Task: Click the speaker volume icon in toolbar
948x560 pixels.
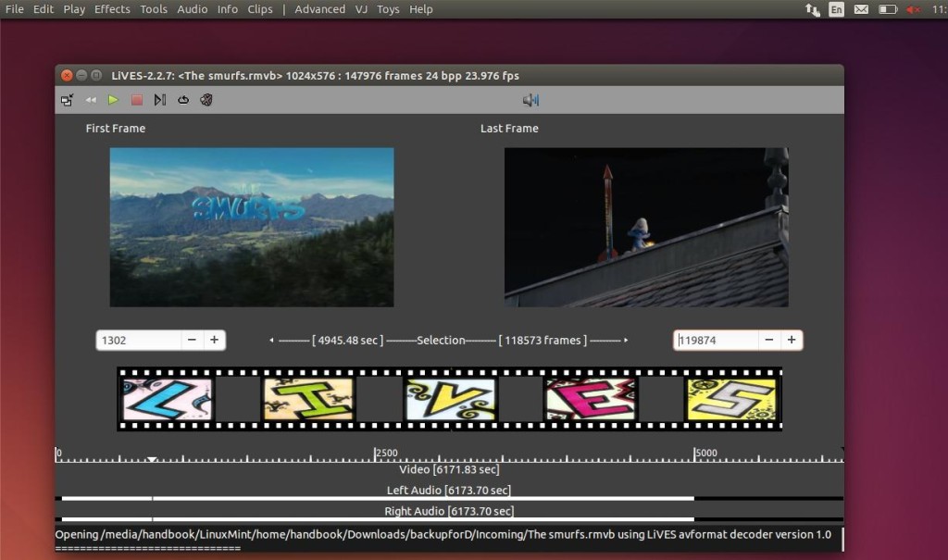Action: [x=530, y=100]
